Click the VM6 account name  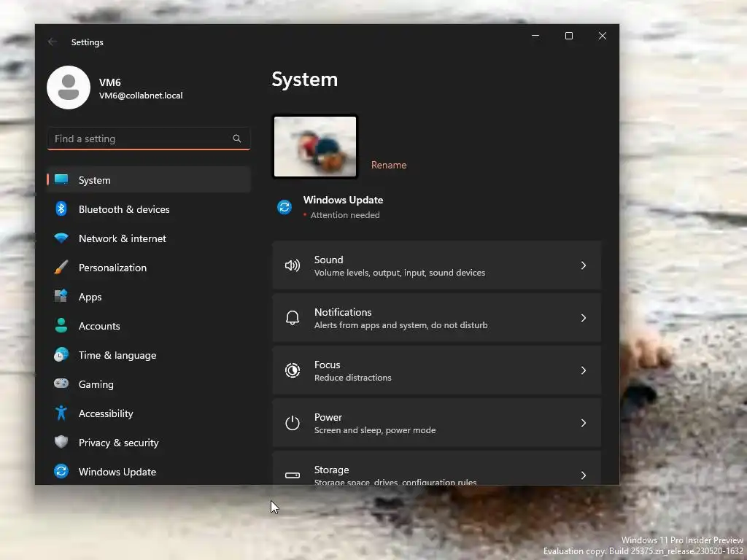click(109, 82)
